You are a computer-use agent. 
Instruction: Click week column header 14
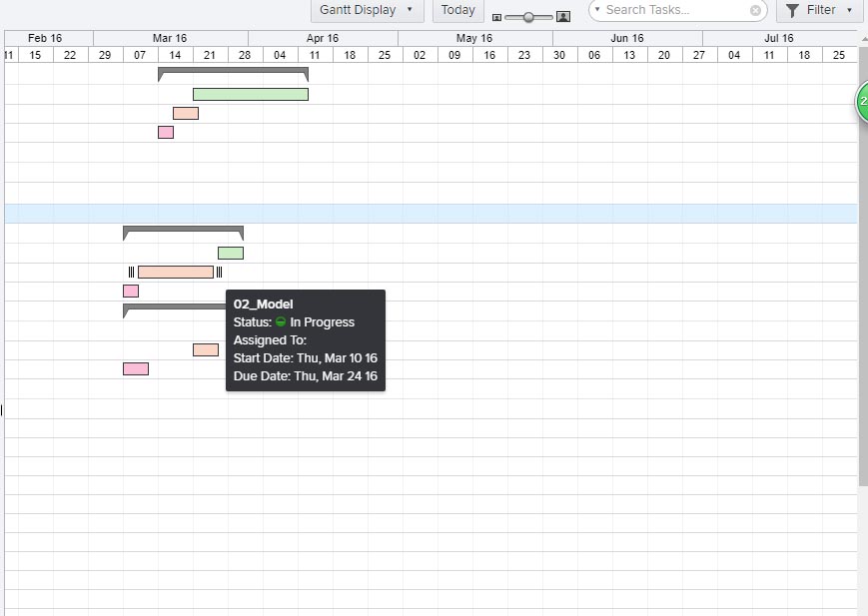(x=175, y=55)
